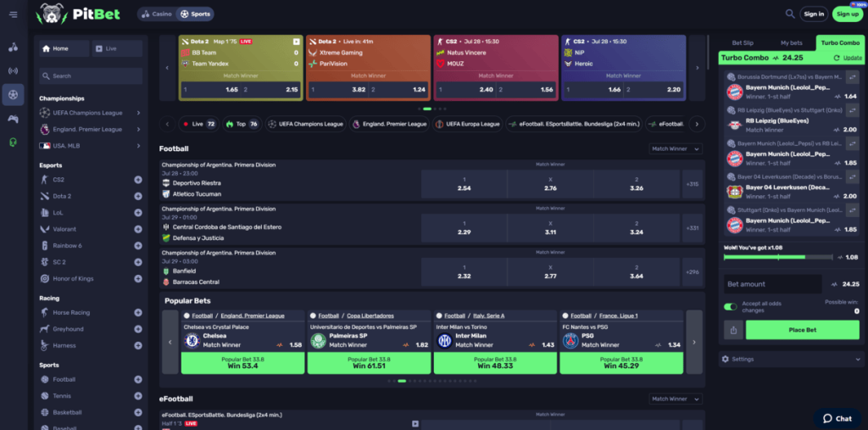The height and width of the screenshot is (430, 868).
Task: Click the Sign in button
Action: [x=814, y=14]
